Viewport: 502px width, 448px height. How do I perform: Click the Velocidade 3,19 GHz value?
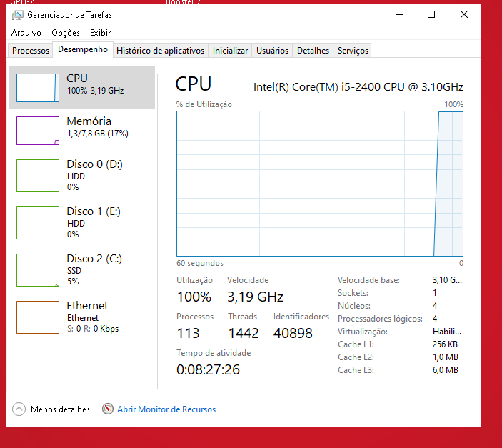coord(255,297)
